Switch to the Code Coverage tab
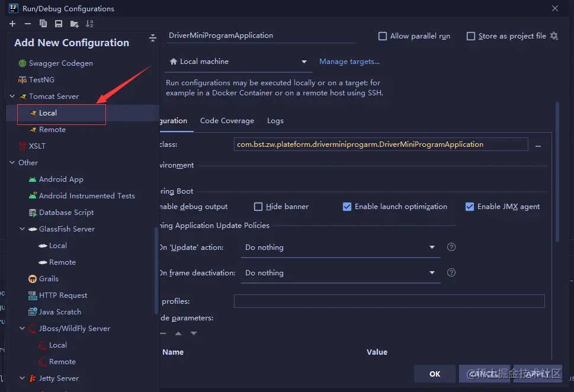The image size is (574, 392). (x=227, y=121)
